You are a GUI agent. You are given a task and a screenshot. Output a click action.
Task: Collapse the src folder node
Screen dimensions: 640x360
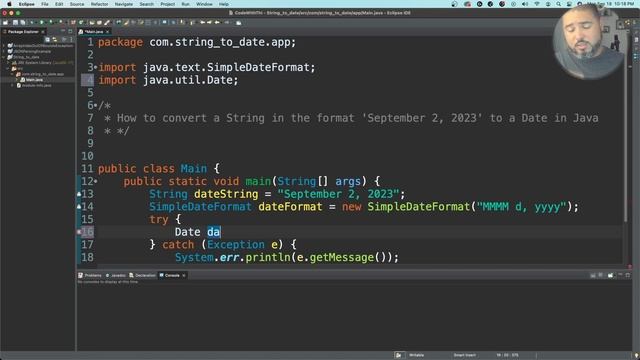7,69
